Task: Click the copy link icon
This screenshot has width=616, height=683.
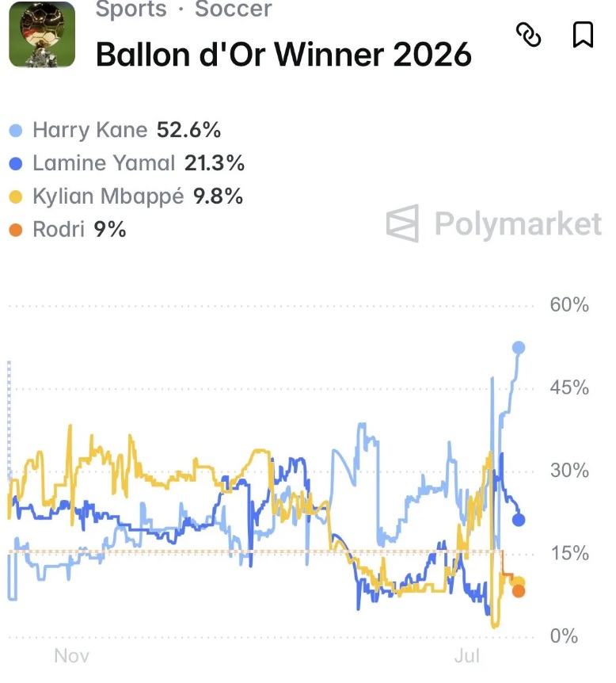Action: (x=528, y=34)
